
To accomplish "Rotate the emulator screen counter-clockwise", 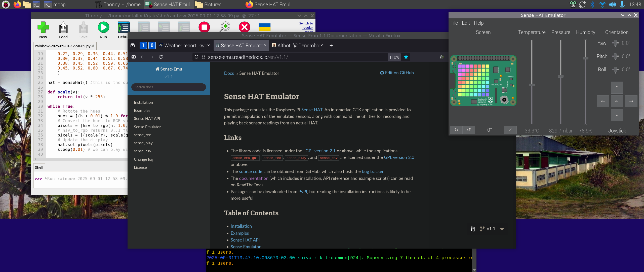I will coord(469,130).
